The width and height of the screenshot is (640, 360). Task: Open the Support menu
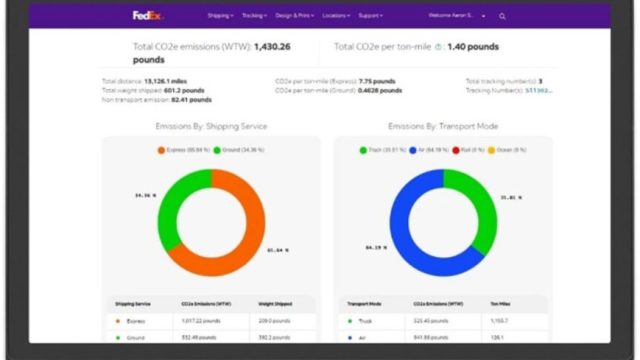pos(371,16)
